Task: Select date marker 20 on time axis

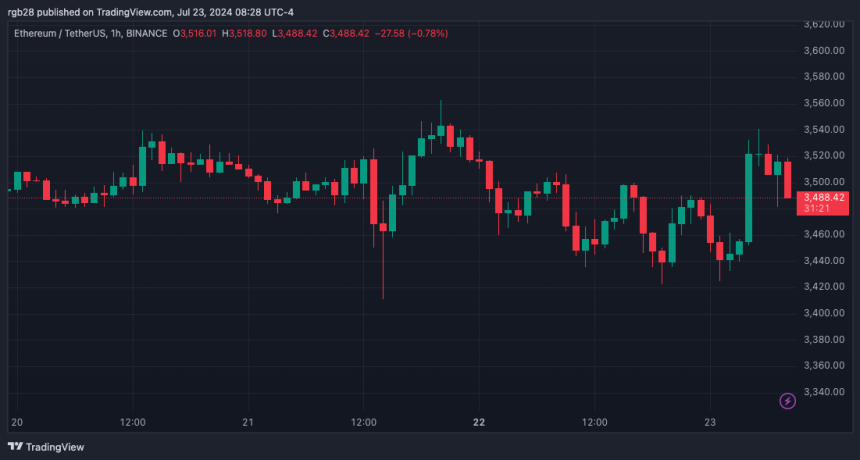Action: 17,422
